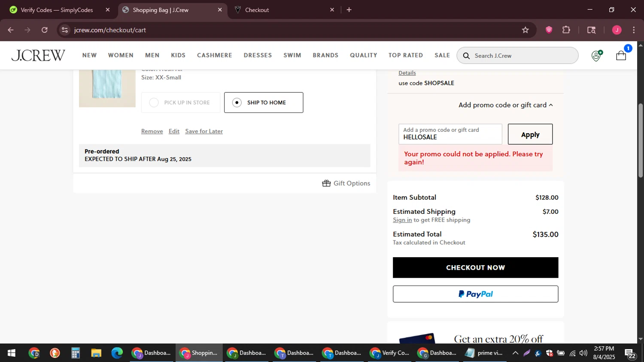644x362 pixels.
Task: Click the volume speaker tray icon
Action: (x=583, y=353)
